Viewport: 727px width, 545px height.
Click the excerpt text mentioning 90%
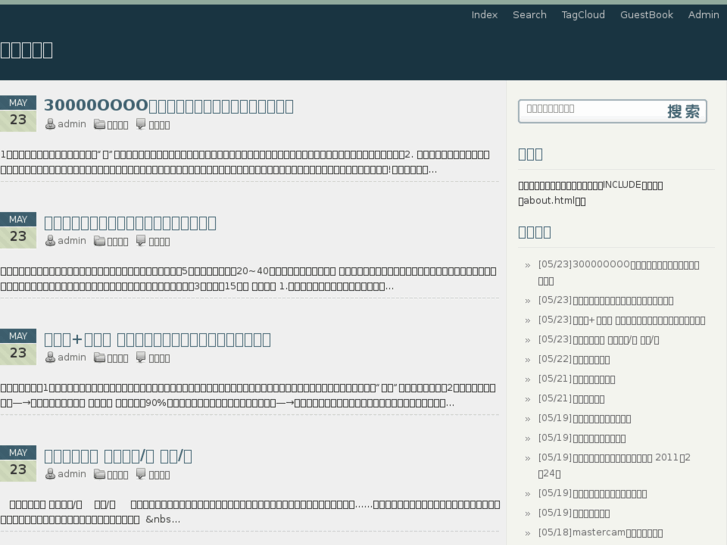click(248, 395)
